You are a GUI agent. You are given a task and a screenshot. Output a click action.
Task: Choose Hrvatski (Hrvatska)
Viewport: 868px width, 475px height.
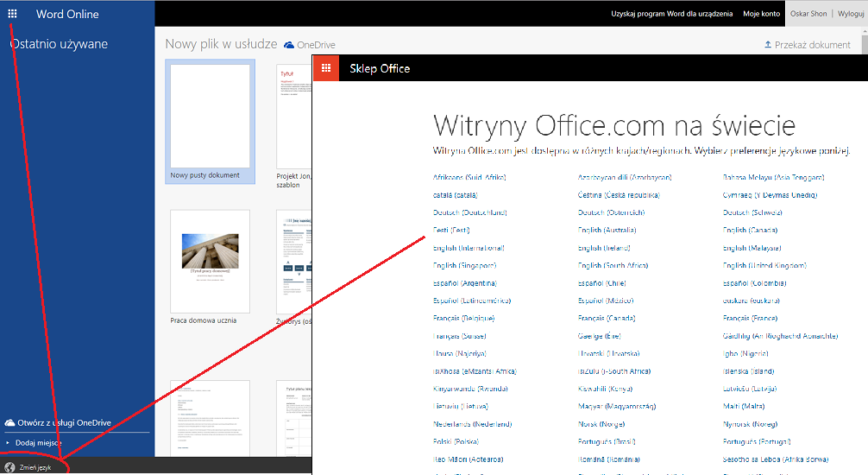(609, 353)
